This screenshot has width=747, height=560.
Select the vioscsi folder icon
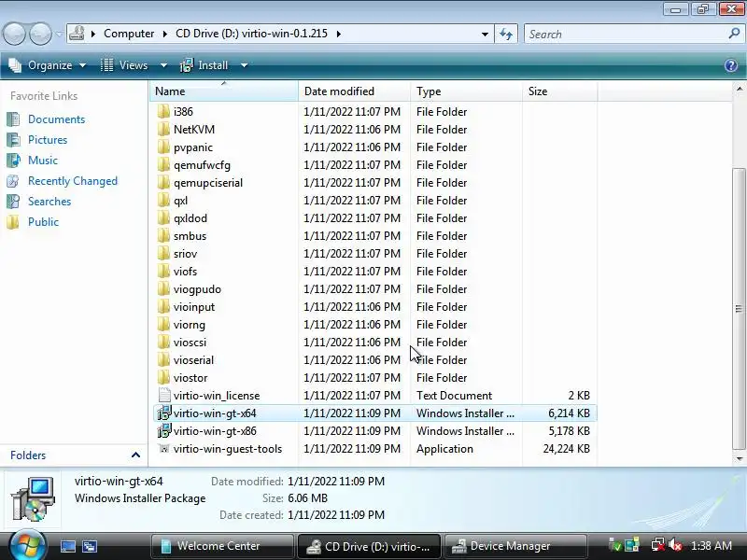pyautogui.click(x=163, y=342)
